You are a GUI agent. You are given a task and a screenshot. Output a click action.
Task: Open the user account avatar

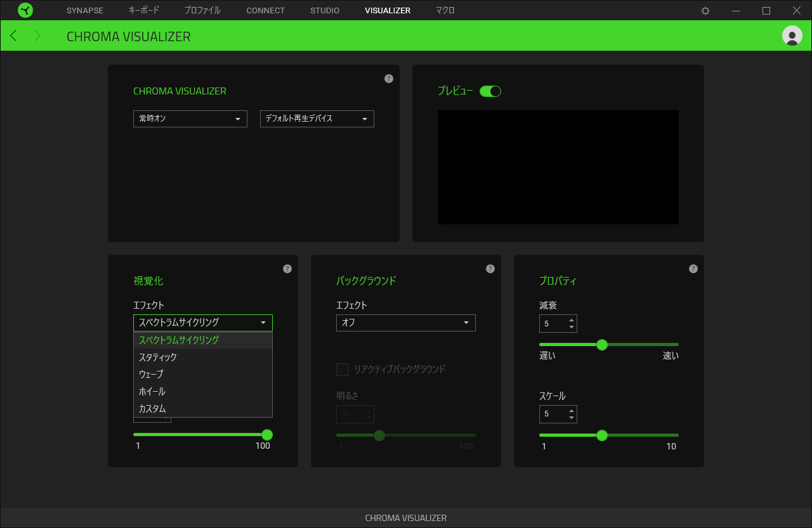click(x=792, y=35)
